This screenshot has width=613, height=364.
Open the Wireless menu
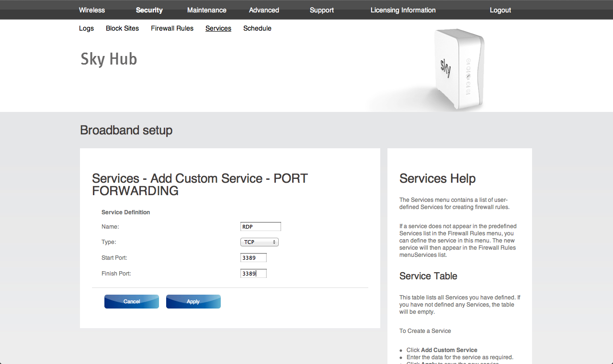[x=92, y=10]
